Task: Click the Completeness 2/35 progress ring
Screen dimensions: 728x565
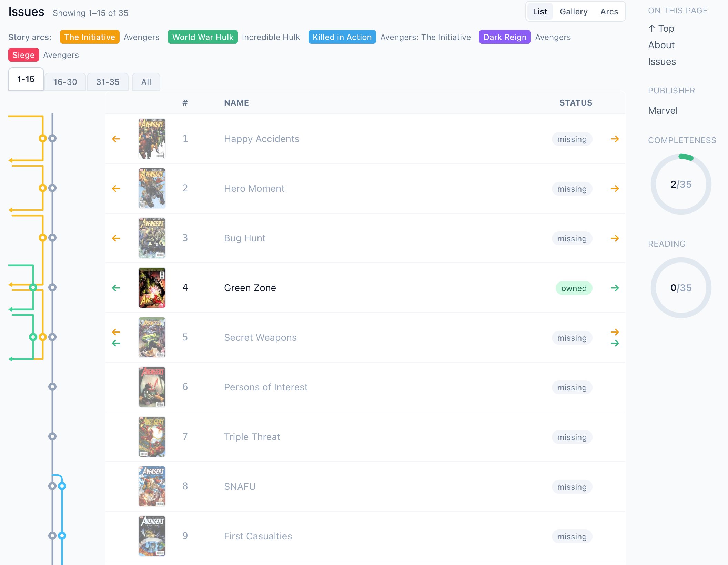Action: 681,184
